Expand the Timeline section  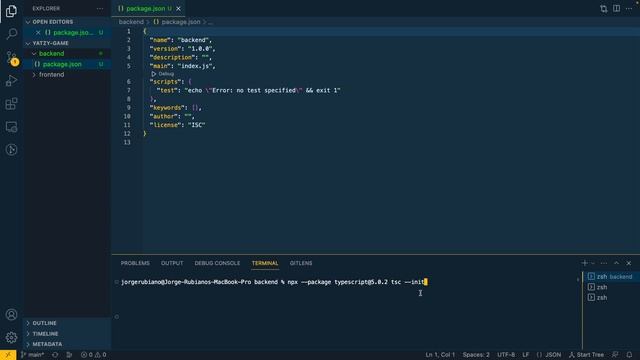tap(45, 333)
